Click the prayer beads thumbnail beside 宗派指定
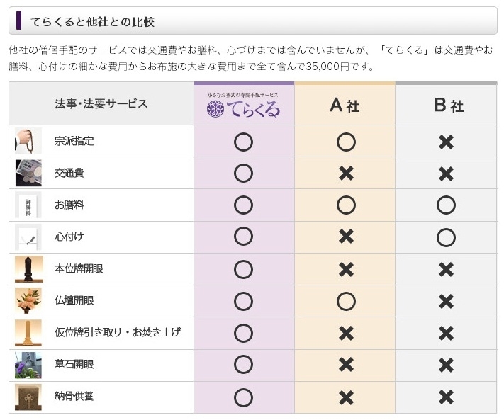Screen dimensions: 504x420 [x=28, y=141]
